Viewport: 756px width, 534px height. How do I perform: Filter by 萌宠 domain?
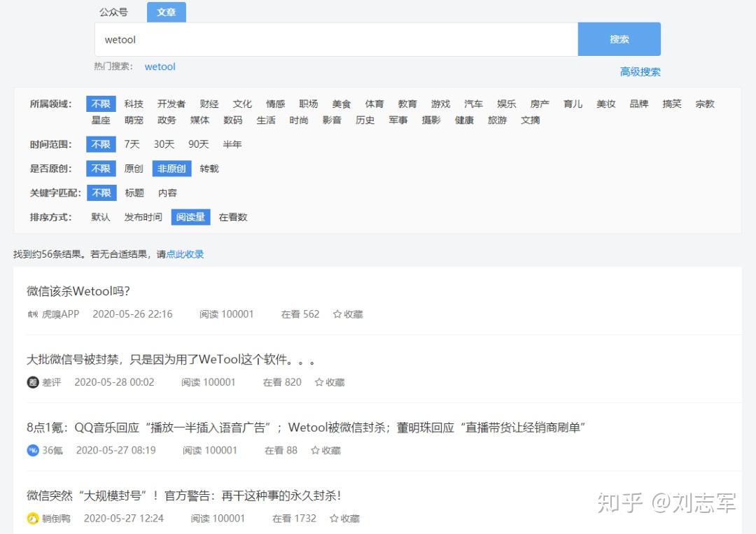[134, 120]
